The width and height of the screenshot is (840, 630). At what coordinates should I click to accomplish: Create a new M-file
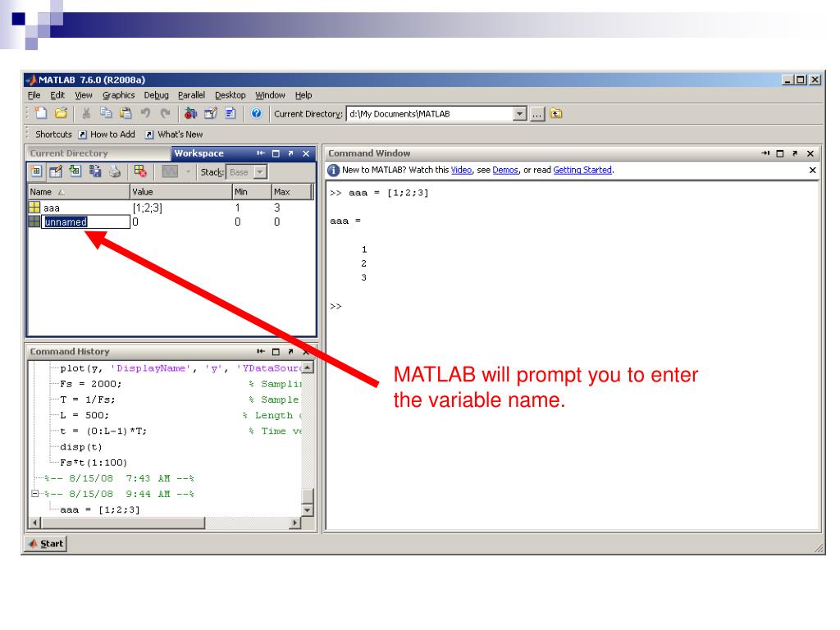point(41,114)
